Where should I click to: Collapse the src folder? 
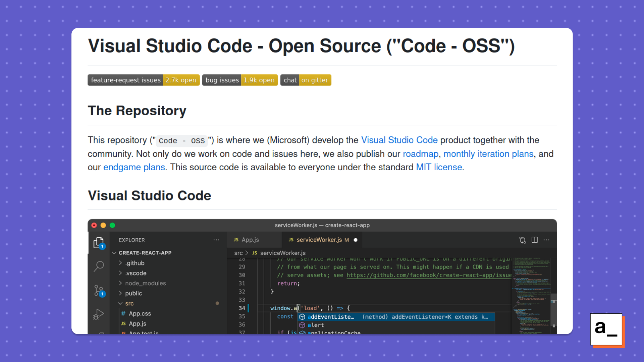point(129,303)
